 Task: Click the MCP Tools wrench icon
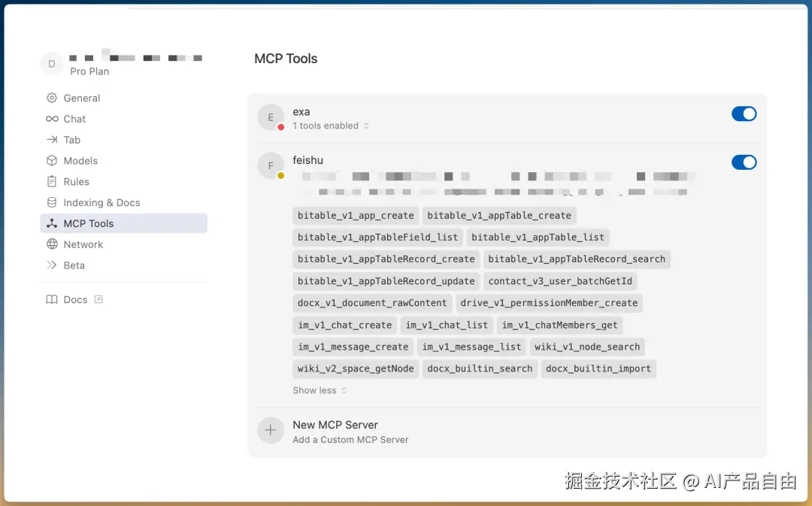51,223
